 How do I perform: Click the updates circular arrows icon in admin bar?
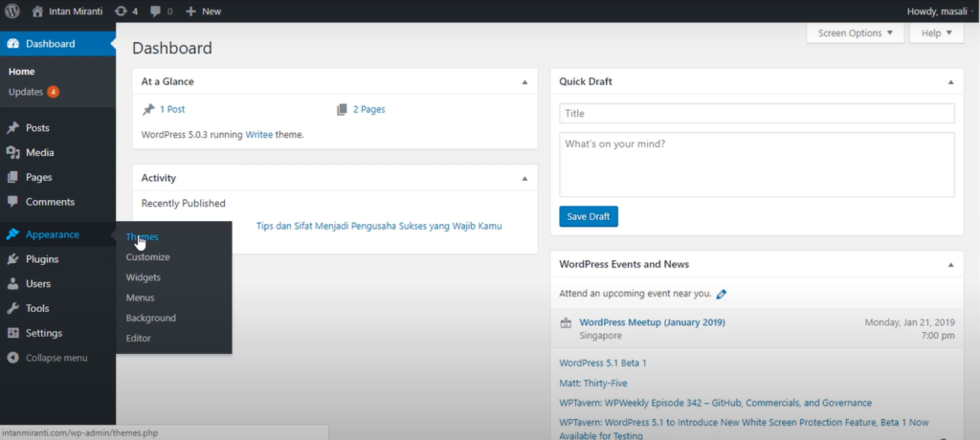tap(122, 11)
